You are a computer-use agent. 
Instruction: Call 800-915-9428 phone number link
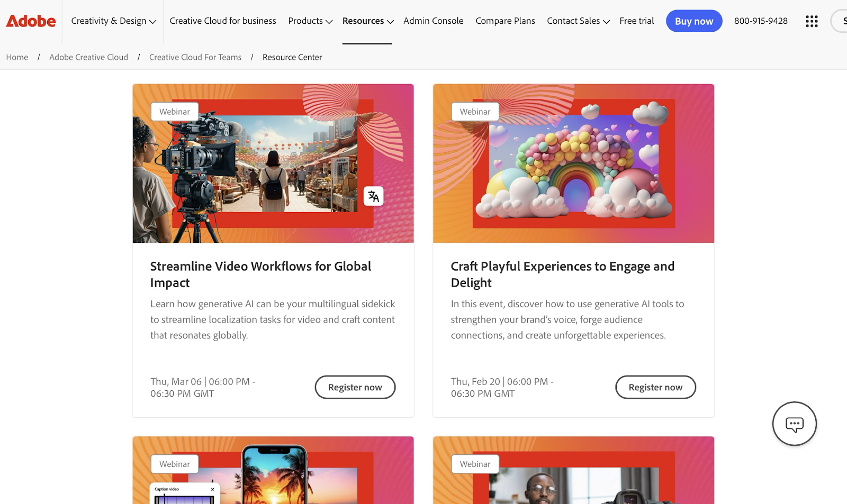tap(760, 21)
